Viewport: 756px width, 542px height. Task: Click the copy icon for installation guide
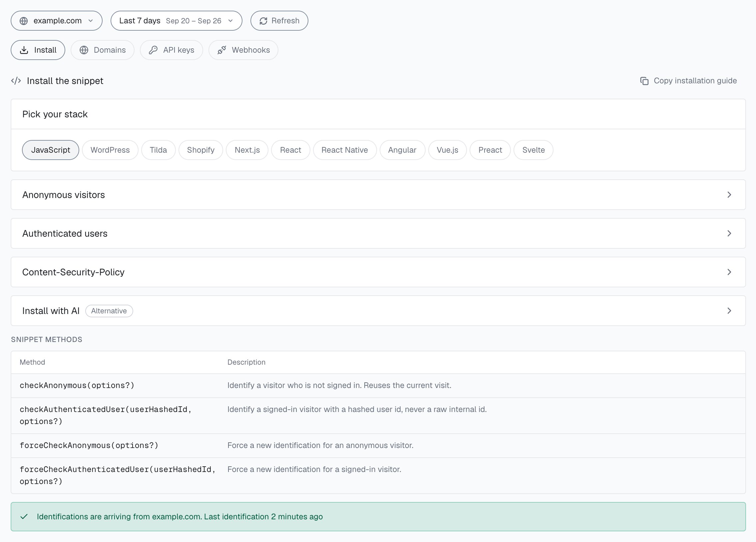point(644,81)
